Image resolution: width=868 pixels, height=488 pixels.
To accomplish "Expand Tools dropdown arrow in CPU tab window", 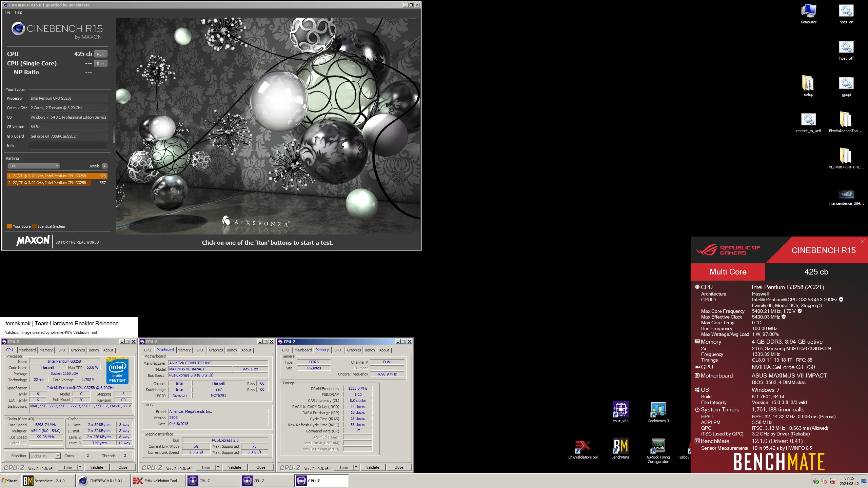I will [x=80, y=467].
